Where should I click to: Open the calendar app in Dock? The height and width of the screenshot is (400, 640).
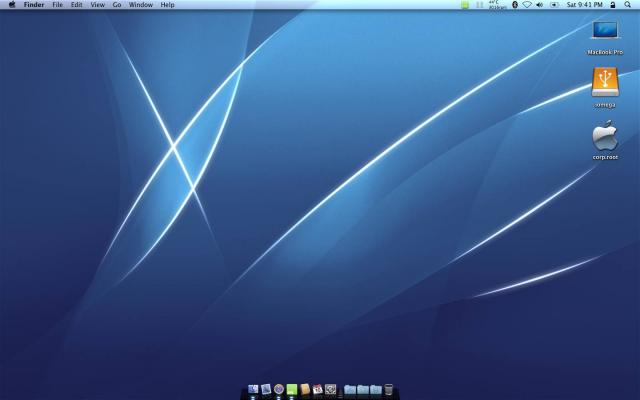(318, 389)
